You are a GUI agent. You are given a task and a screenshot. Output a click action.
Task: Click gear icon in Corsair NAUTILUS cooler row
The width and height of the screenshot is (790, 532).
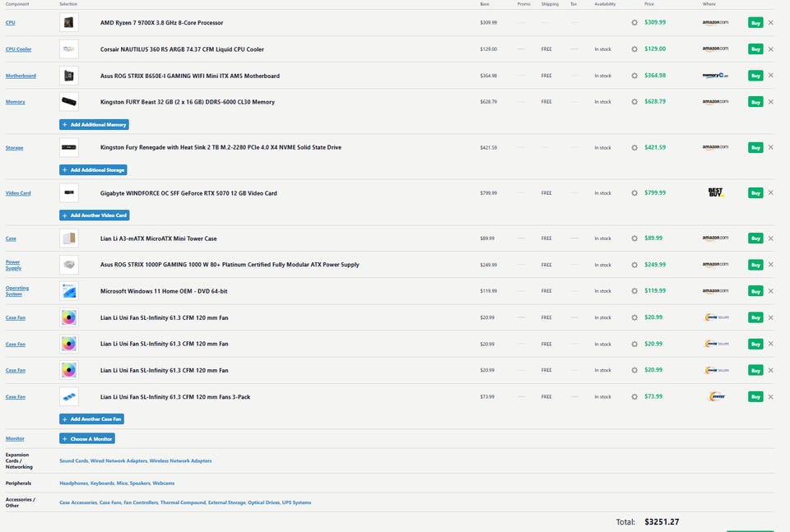[x=634, y=49]
